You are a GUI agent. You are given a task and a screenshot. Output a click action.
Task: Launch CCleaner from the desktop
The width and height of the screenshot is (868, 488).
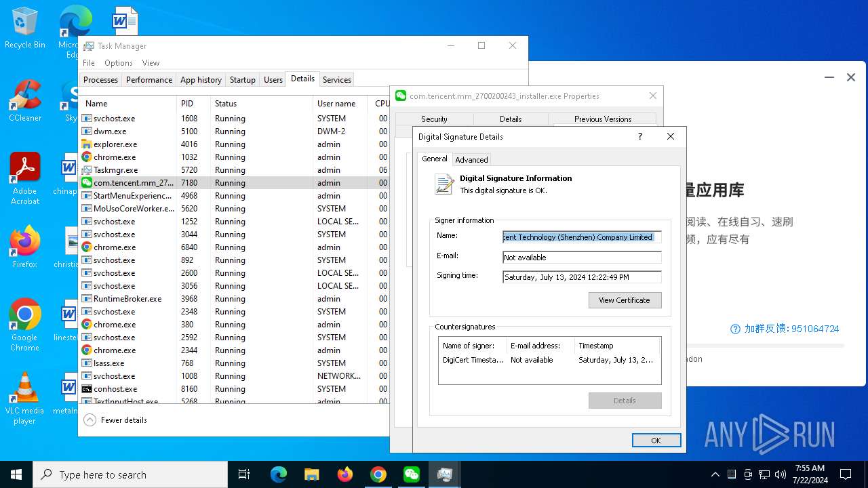(x=24, y=101)
